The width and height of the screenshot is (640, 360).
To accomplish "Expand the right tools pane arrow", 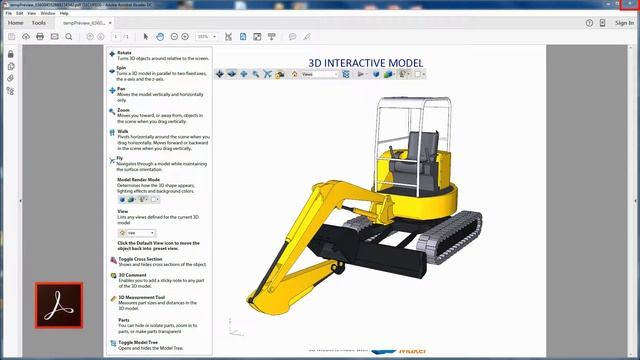I will 635,201.
